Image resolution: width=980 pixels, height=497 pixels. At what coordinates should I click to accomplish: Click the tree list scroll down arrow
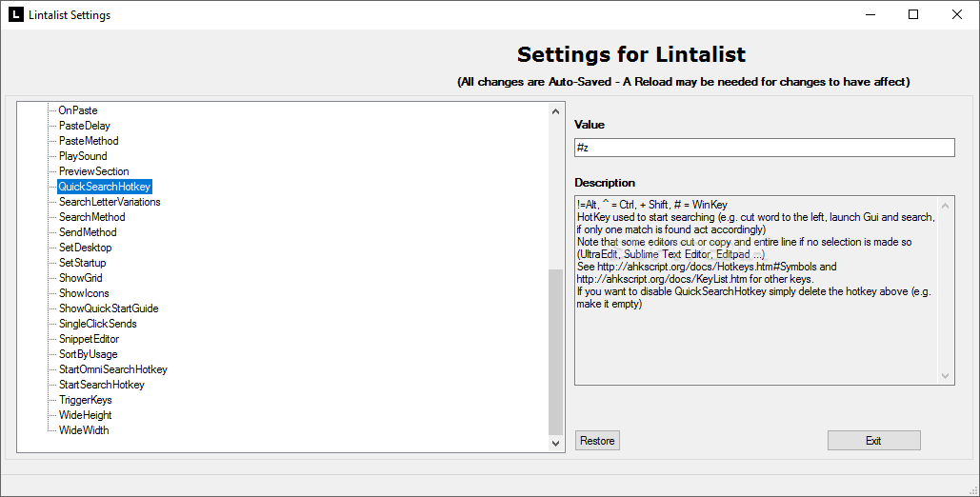(x=555, y=444)
